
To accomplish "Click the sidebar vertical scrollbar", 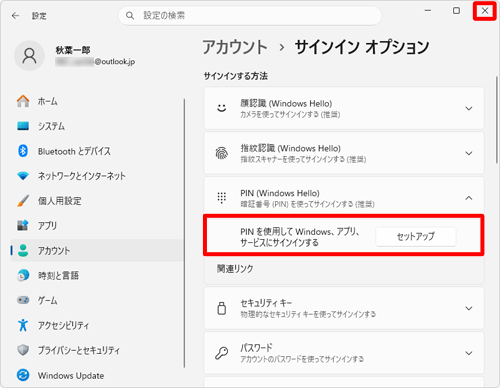I will point(184,233).
